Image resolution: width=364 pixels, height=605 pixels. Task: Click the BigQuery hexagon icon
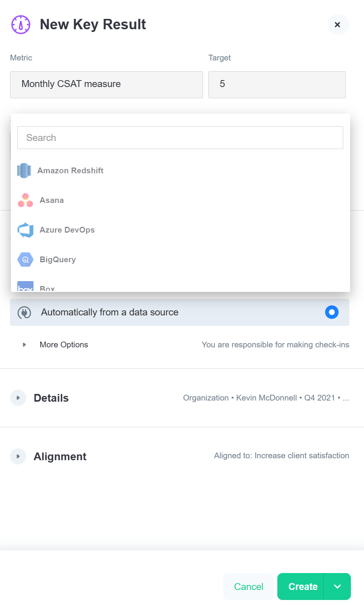click(x=25, y=259)
